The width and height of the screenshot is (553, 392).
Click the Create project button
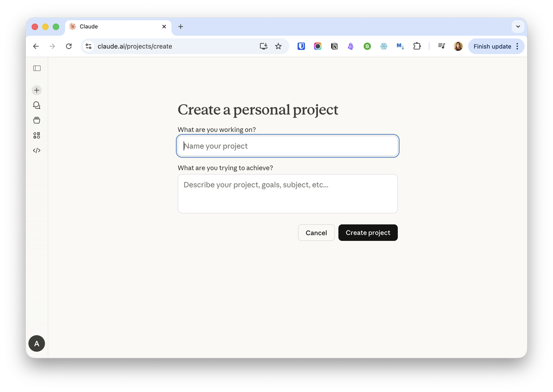(x=368, y=233)
